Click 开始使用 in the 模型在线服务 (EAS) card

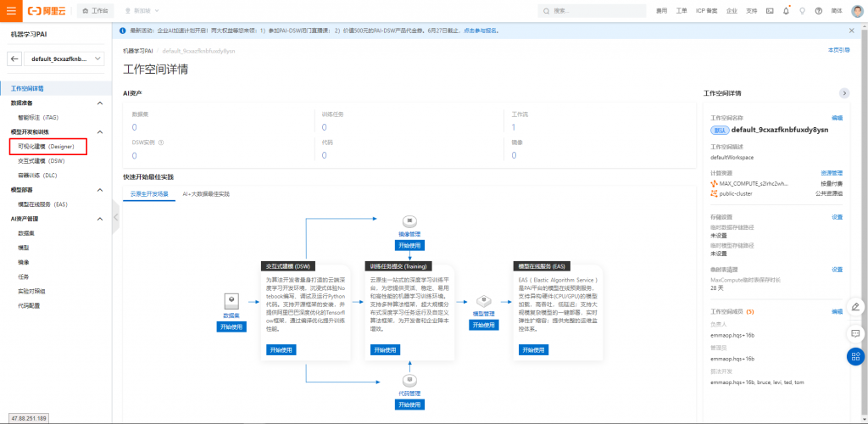click(x=534, y=350)
